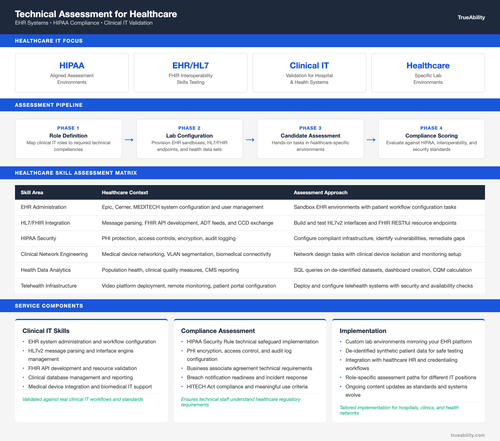The image size is (500, 441).
Task: Select the Clinical IT focus card
Action: coord(309,73)
